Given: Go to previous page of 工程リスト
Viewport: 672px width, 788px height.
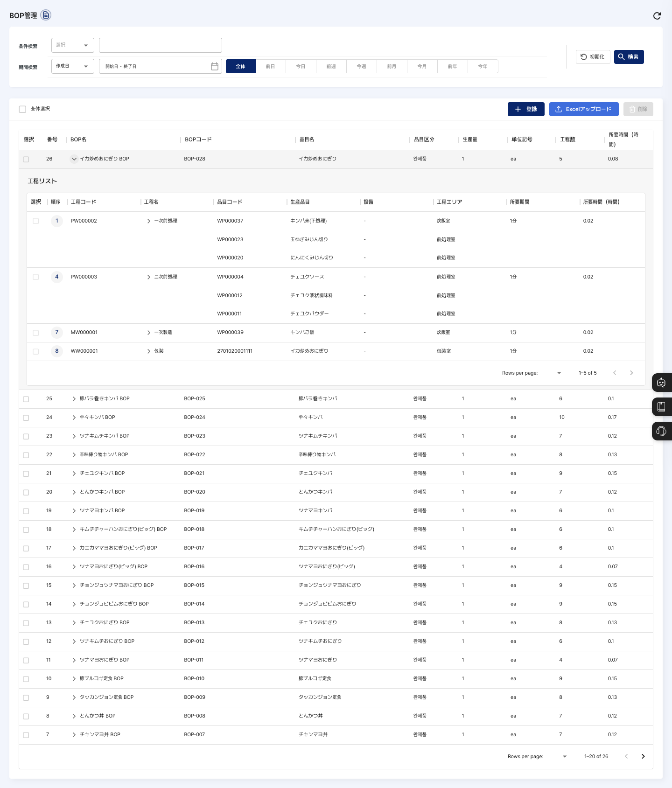Looking at the screenshot, I should [x=615, y=373].
